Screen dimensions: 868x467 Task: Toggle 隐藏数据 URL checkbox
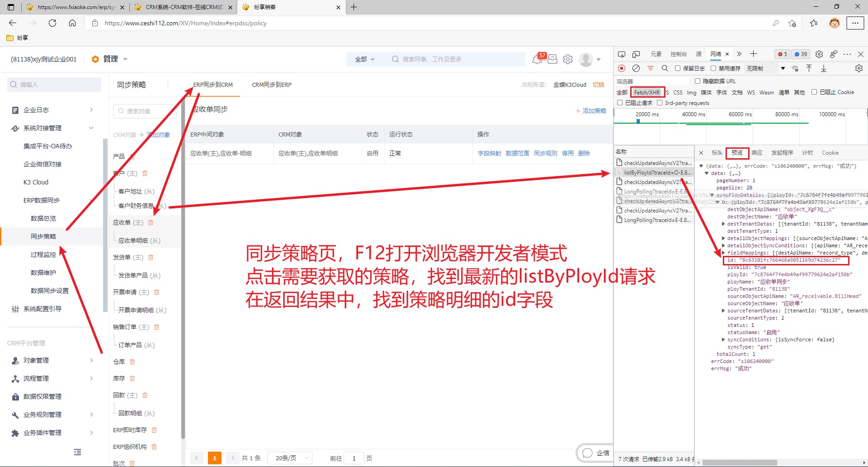pyautogui.click(x=698, y=81)
